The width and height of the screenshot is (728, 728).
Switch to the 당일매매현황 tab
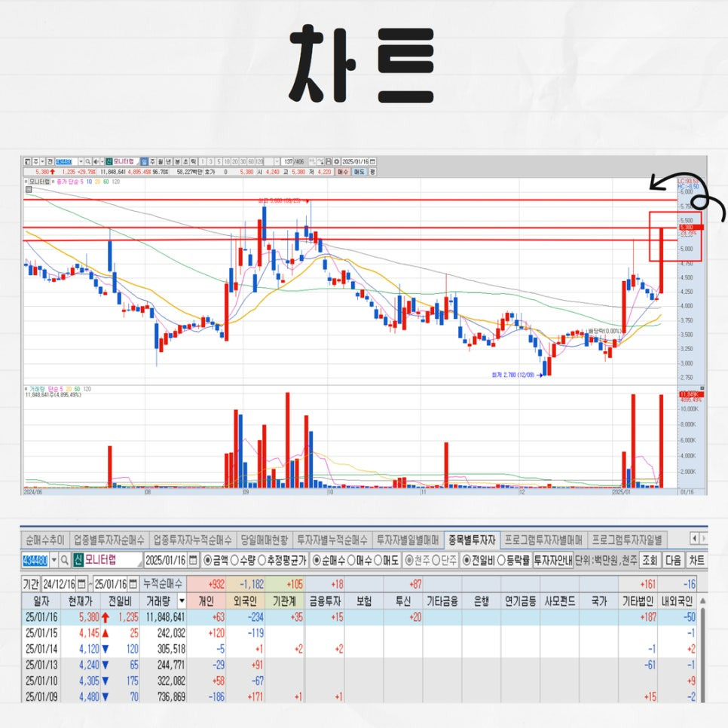coord(265,540)
